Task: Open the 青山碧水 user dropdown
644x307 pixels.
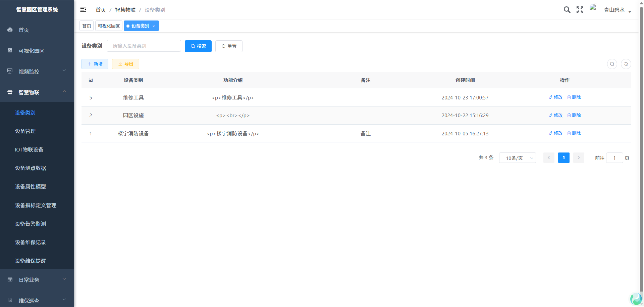Action: pyautogui.click(x=616, y=10)
